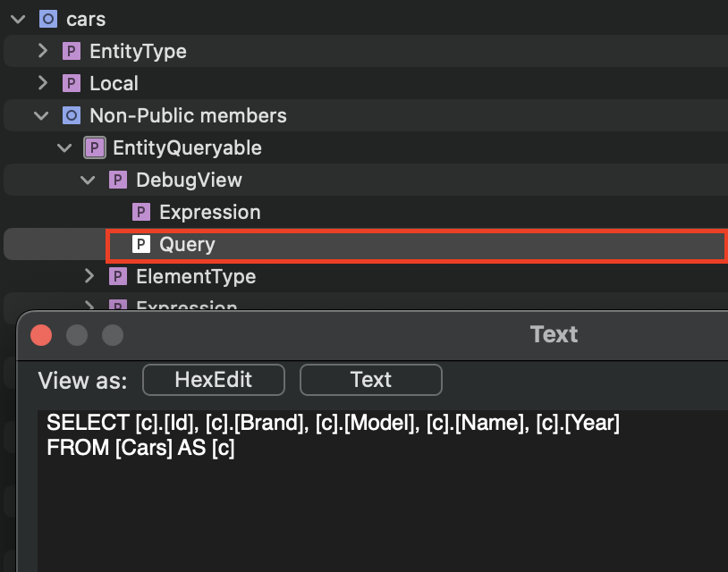Screen dimensions: 728x572
Task: Close the Text viewer window
Action: [41, 335]
